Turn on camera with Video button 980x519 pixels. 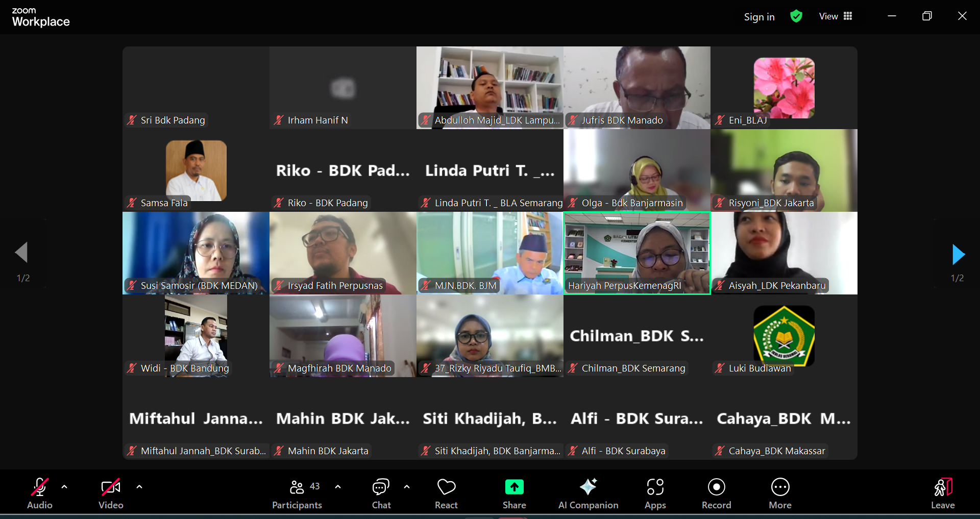(x=111, y=493)
